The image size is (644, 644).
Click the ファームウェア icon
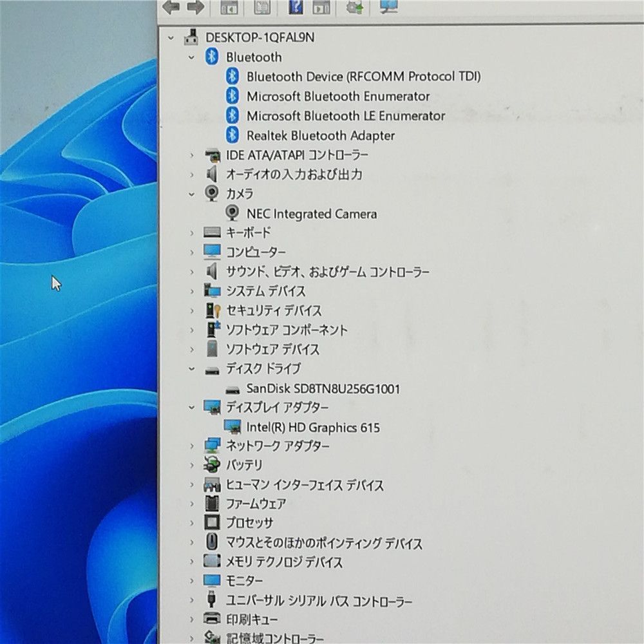tap(212, 503)
